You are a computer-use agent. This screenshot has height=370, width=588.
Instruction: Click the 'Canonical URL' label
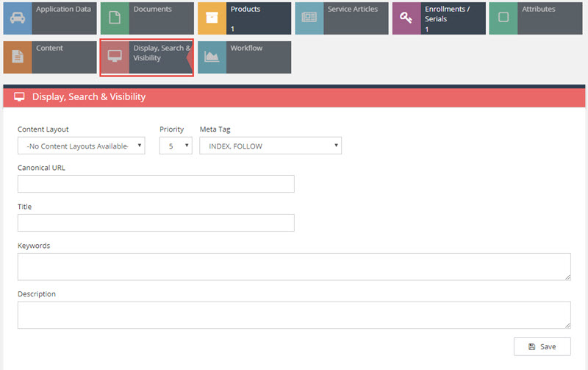(41, 168)
